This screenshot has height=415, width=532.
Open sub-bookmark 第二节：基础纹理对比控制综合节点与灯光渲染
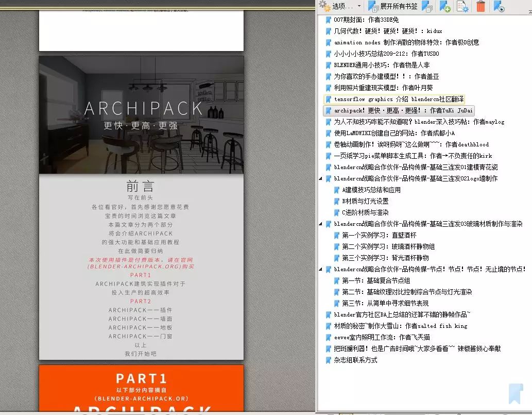coord(407,292)
